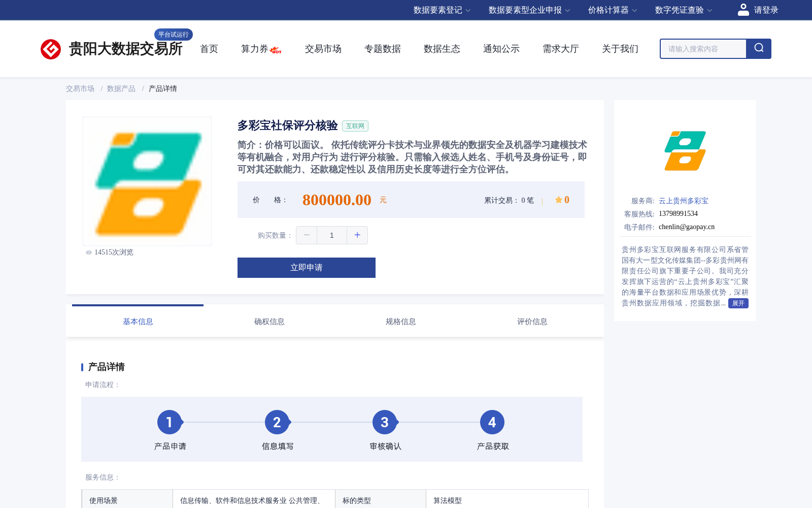812x508 pixels.
Task: Expand company description with 展开 button
Action: pos(738,303)
